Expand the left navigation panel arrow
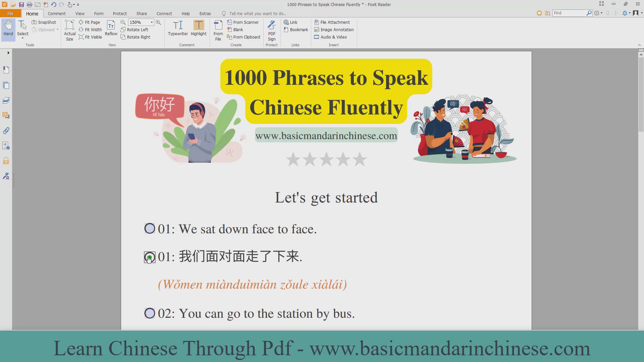This screenshot has width=644, height=362. pyautogui.click(x=8, y=53)
